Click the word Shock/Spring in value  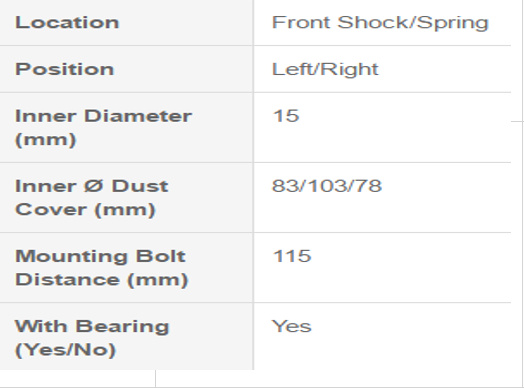[413, 23]
